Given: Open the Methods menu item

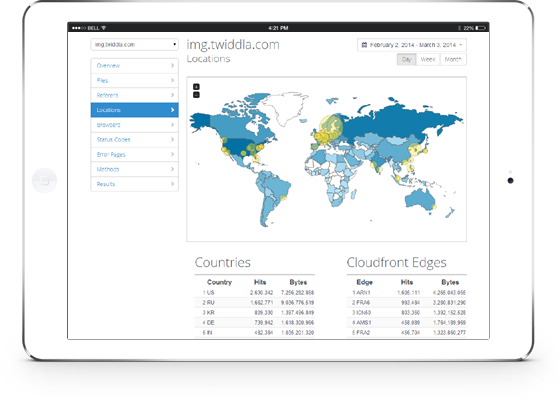Looking at the screenshot, I should (134, 169).
